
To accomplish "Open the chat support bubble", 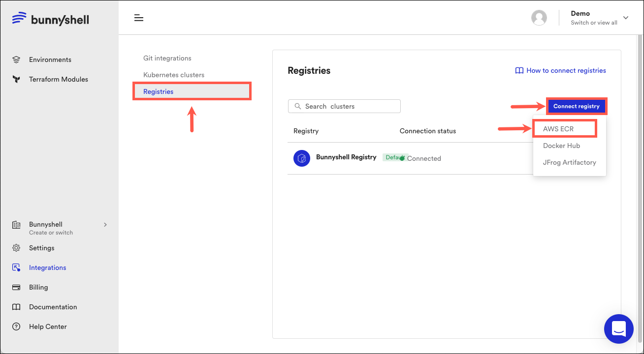I will coord(619,329).
